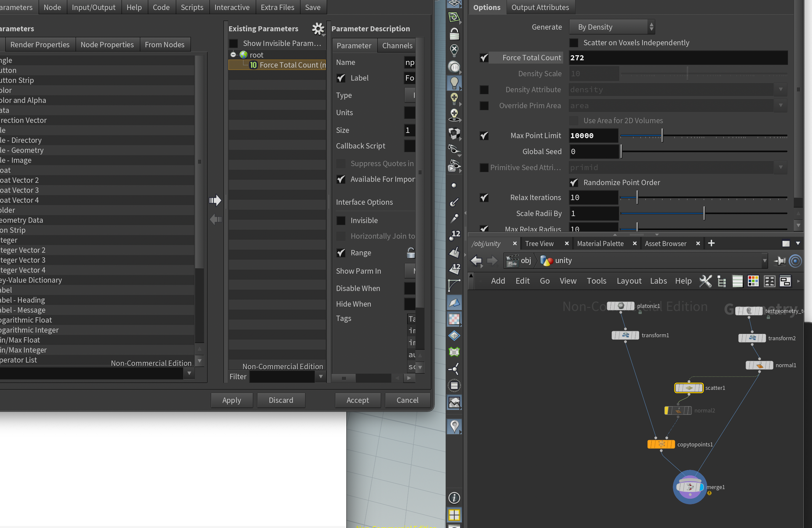
Task: Click the wrench tools icon in network menu
Action: [x=705, y=281]
